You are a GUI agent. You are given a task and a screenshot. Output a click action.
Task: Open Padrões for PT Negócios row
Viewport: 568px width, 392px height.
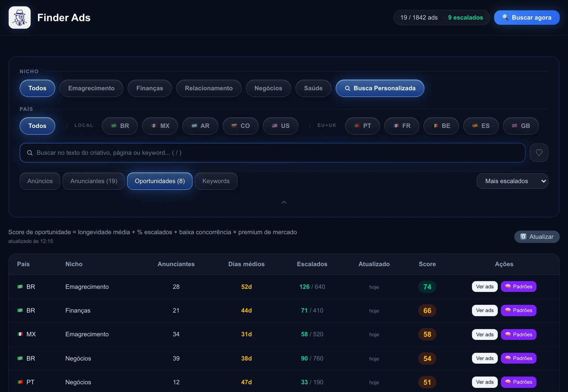(518, 382)
